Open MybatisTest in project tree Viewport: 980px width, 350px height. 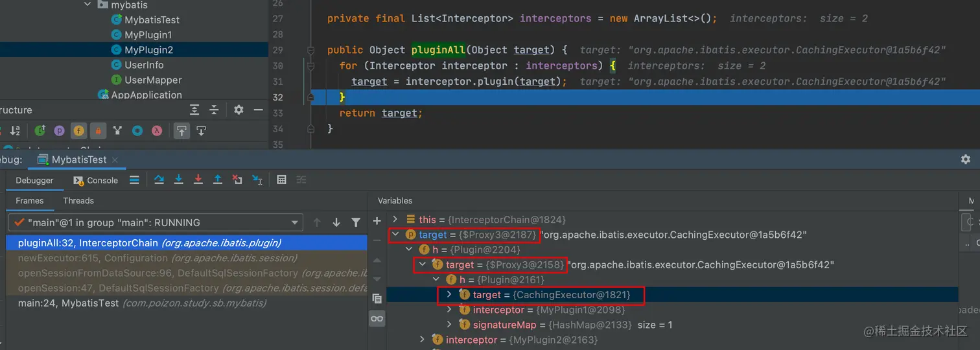point(145,20)
